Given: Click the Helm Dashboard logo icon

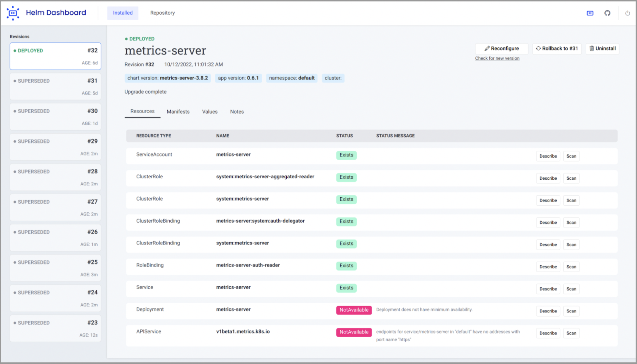Looking at the screenshot, I should coord(13,13).
